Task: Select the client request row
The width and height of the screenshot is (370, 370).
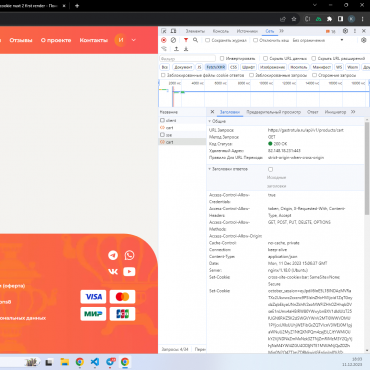Action: click(x=182, y=120)
